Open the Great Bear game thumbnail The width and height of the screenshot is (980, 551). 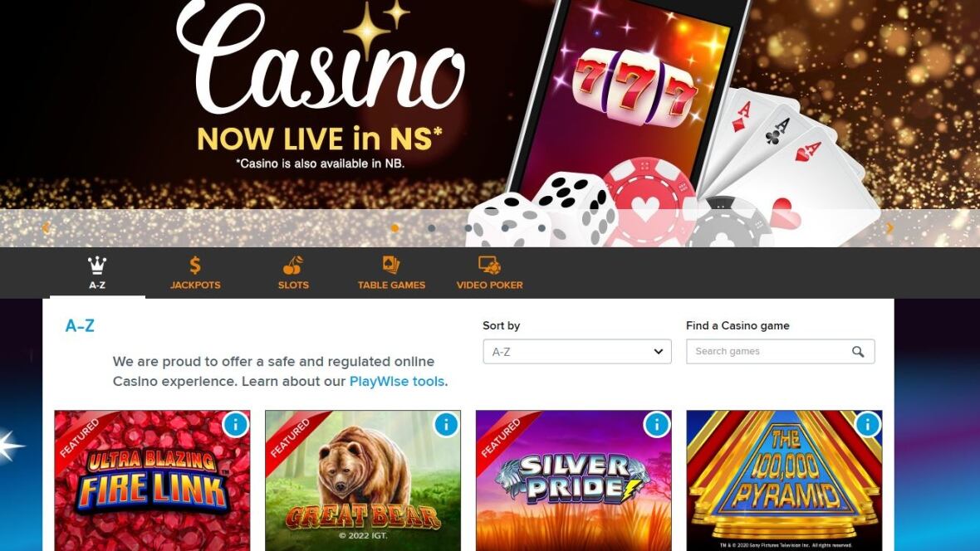[362, 480]
